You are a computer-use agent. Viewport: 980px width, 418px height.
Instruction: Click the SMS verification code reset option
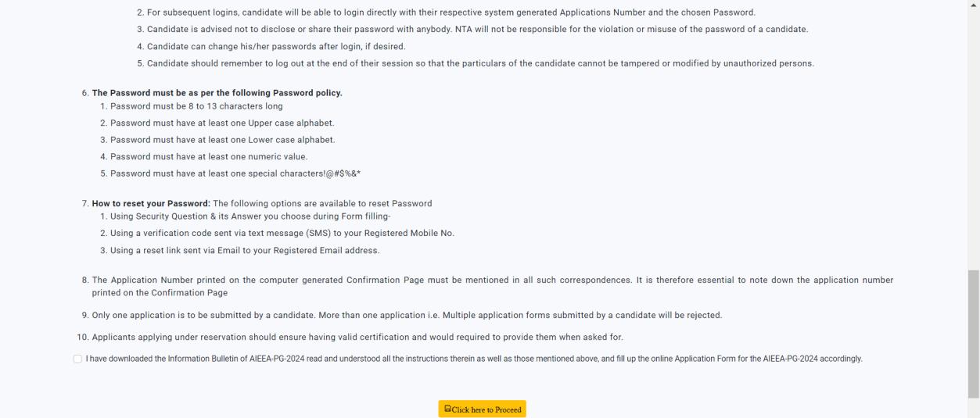pos(282,233)
